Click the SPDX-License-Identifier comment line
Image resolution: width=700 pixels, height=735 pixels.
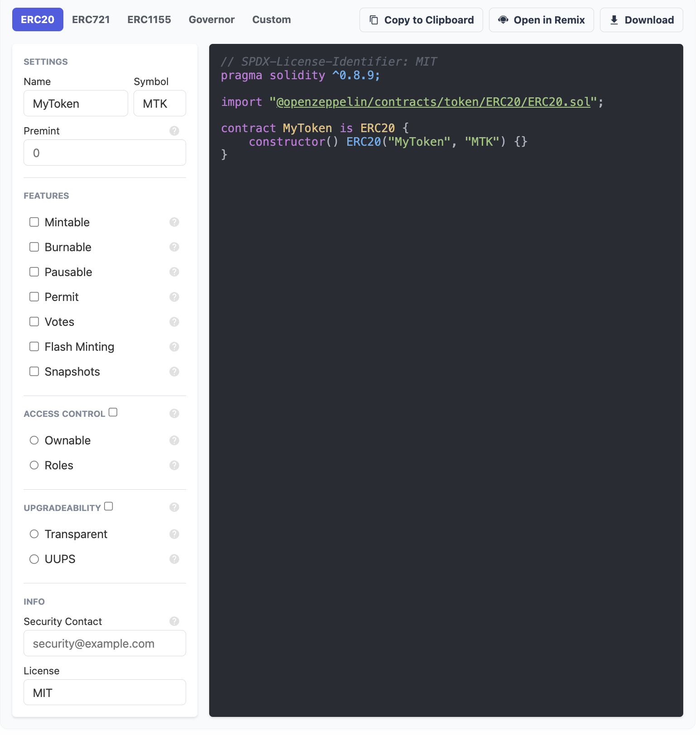pos(329,62)
